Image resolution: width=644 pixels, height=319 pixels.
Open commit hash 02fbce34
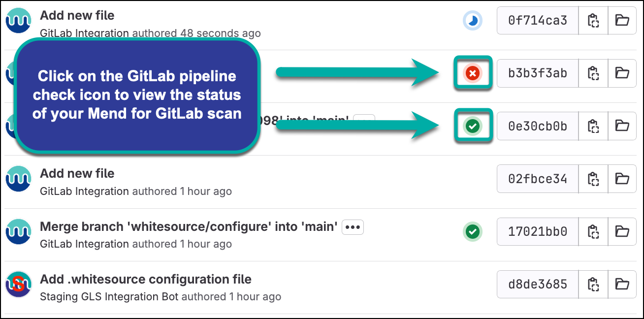pyautogui.click(x=538, y=179)
